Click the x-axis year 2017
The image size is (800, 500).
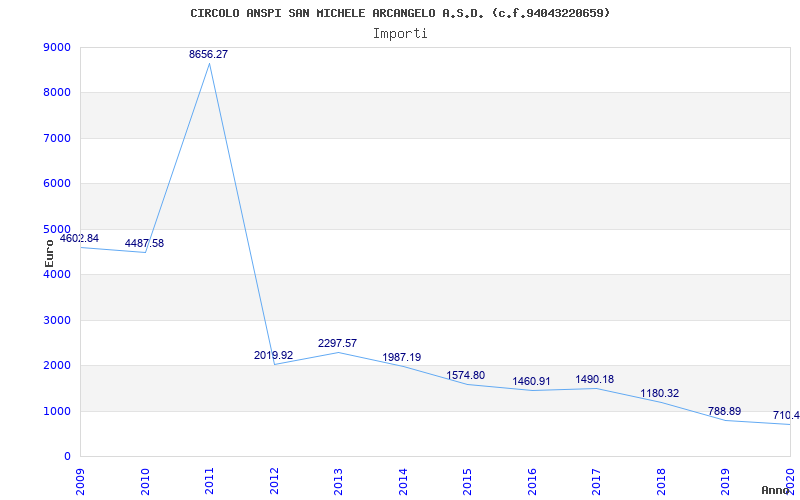point(596,482)
